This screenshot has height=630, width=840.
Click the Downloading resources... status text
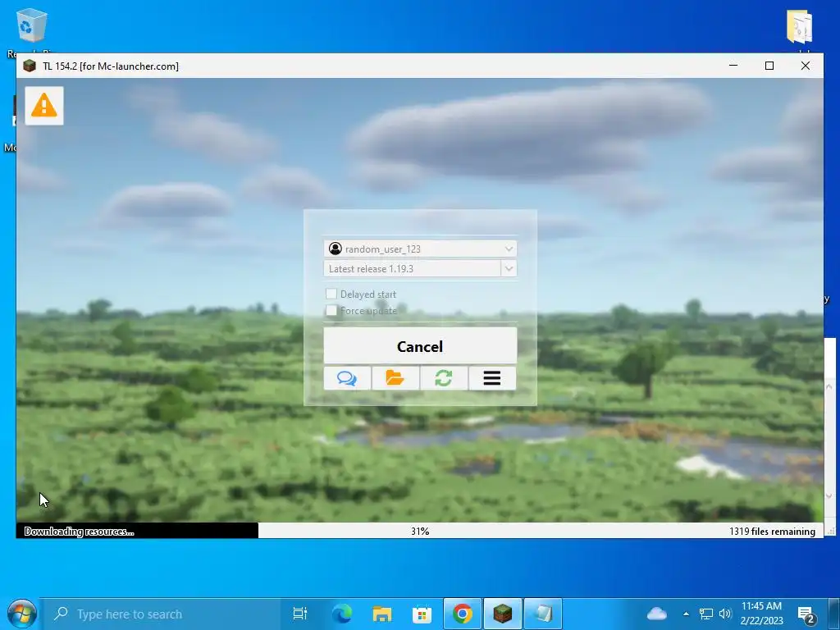pos(80,531)
